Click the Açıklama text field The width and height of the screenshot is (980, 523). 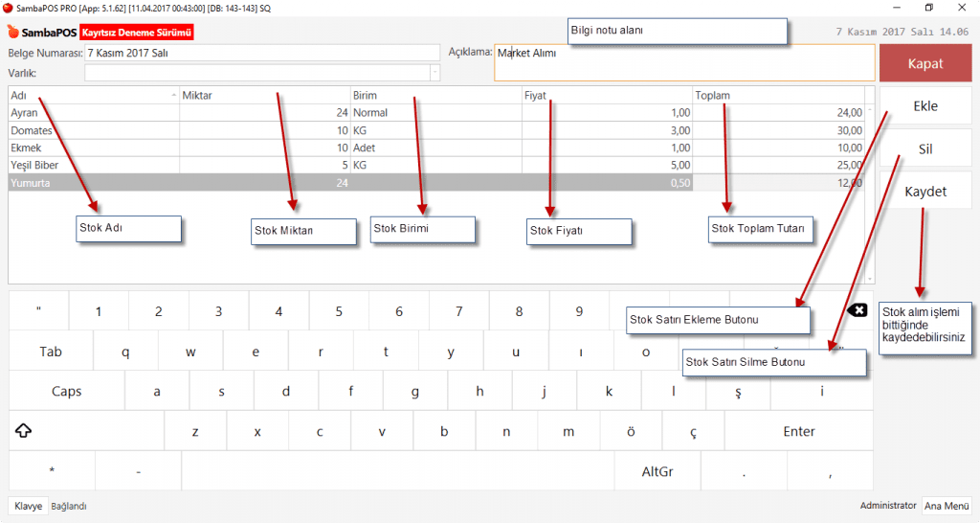(x=683, y=63)
